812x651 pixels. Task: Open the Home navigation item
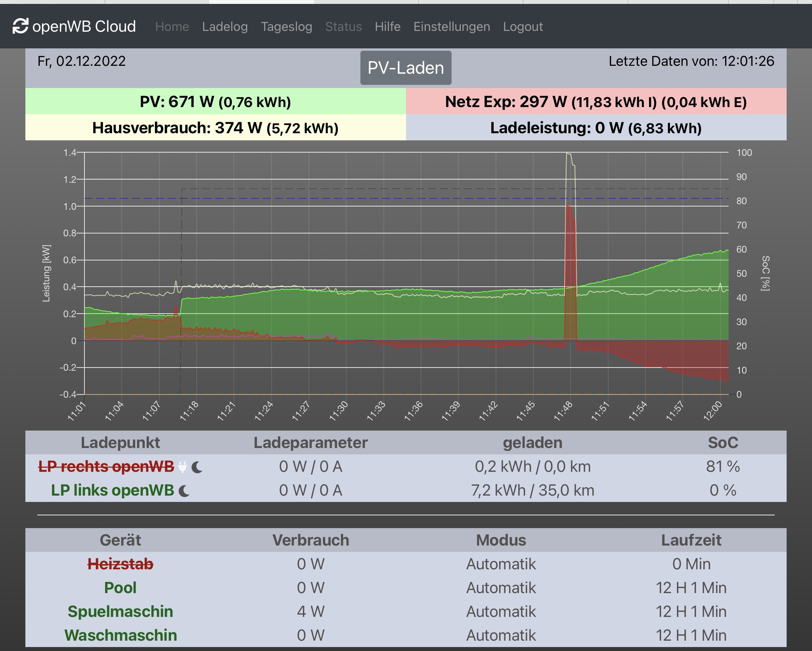pyautogui.click(x=172, y=27)
